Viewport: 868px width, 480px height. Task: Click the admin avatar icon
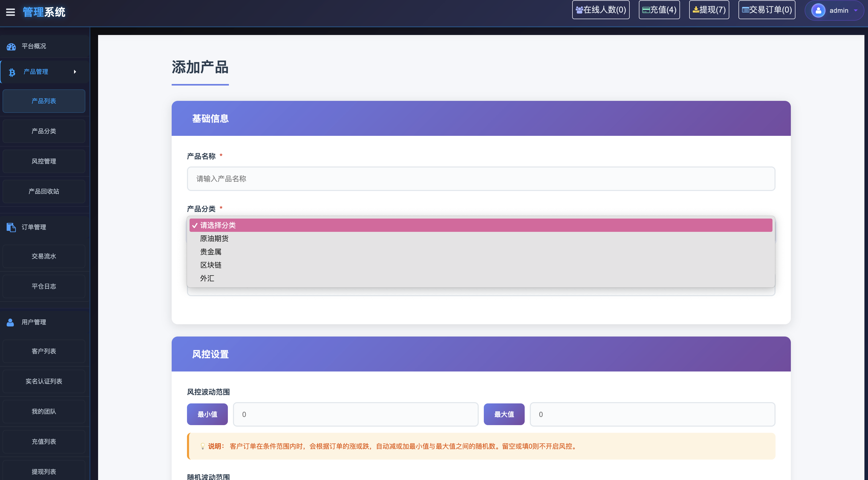(818, 10)
